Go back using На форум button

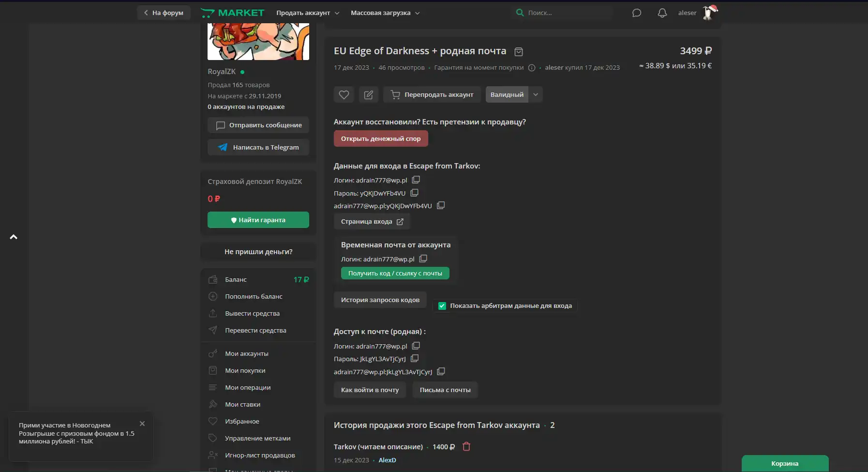164,13
